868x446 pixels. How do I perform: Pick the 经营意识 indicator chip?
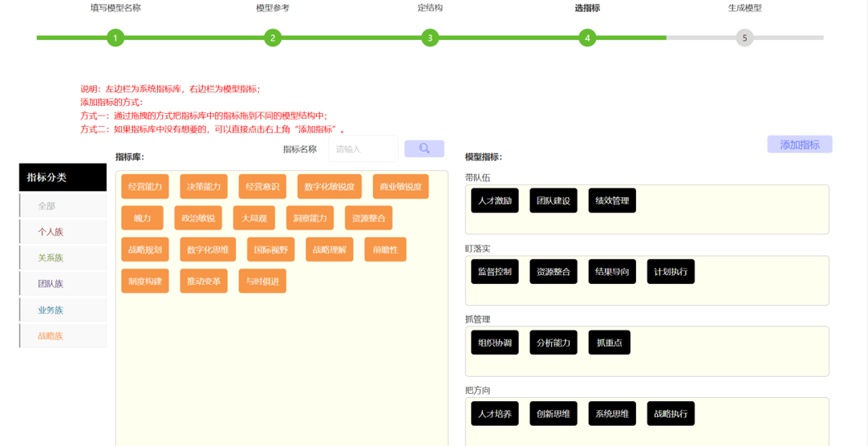[262, 186]
